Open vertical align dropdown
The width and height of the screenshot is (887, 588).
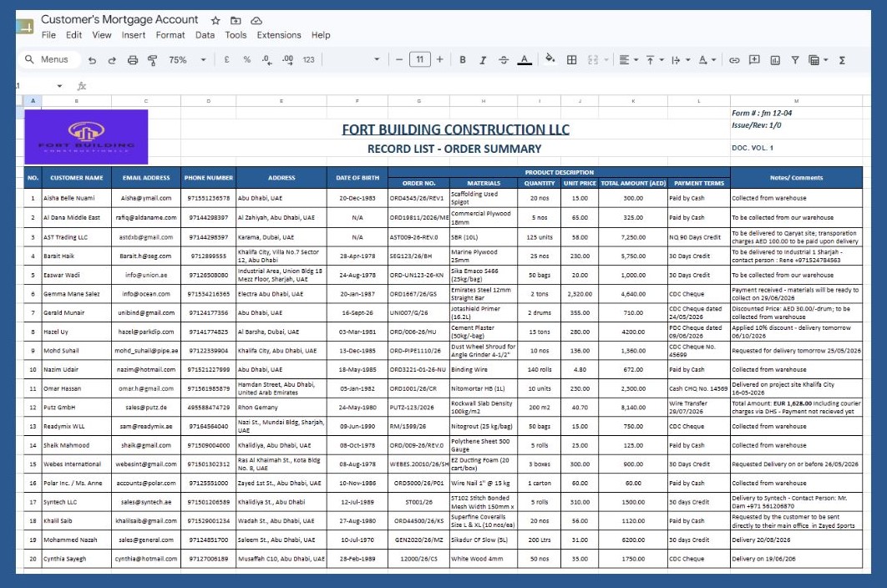[x=655, y=60]
